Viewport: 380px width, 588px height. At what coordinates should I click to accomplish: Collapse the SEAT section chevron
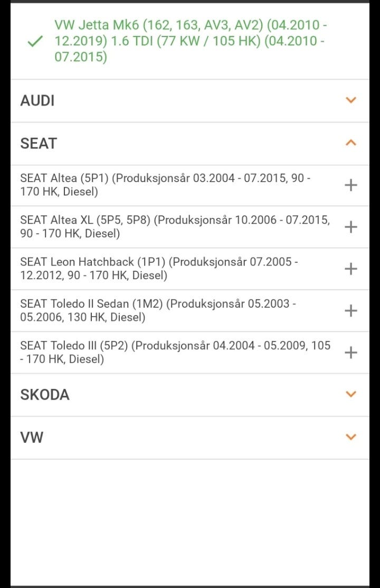(350, 143)
